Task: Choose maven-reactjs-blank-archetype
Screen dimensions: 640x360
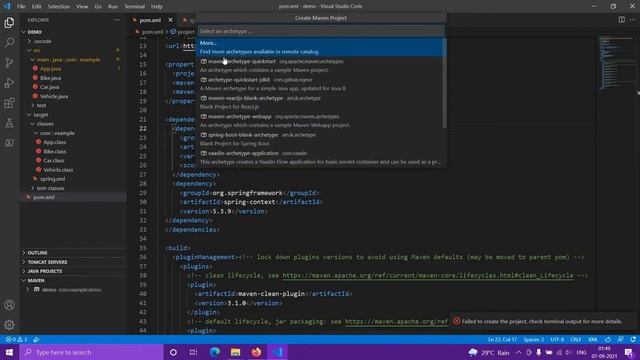Action: point(320,102)
